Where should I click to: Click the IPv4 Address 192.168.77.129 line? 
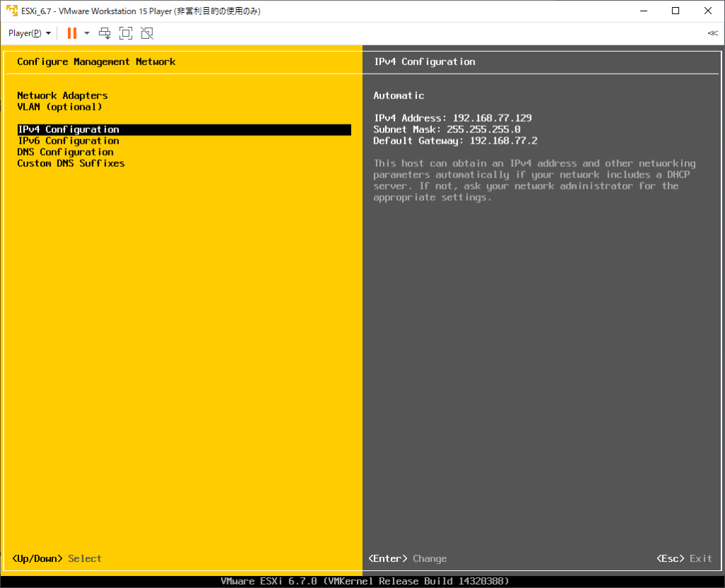click(452, 118)
